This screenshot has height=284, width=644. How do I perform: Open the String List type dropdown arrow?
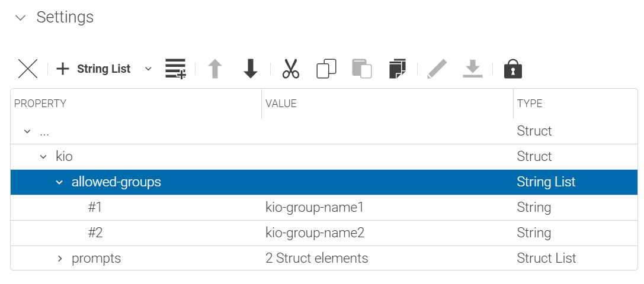148,69
